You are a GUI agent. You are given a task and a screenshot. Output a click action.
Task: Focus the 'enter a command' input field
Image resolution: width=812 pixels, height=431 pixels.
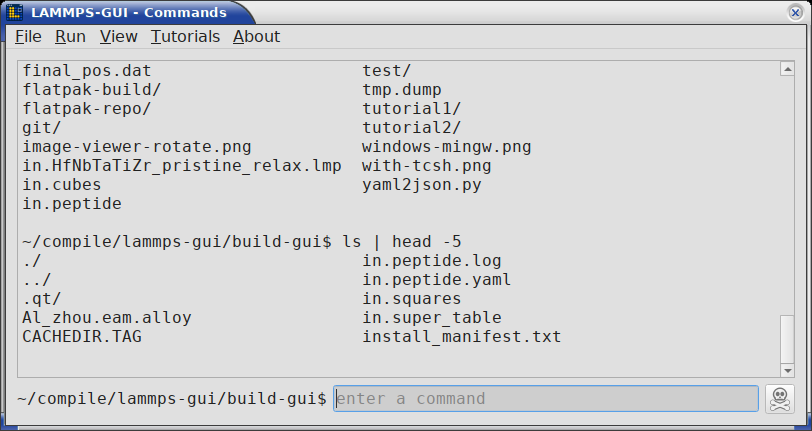546,398
